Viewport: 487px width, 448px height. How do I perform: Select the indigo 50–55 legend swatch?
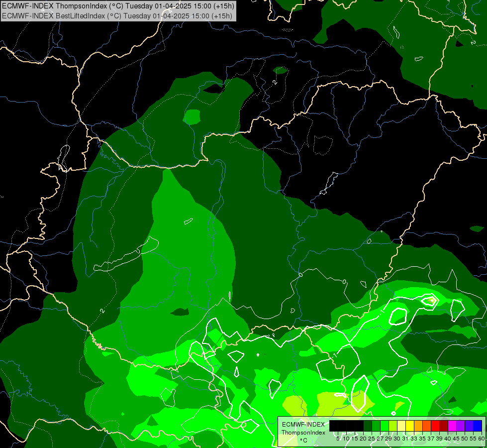[469, 426]
